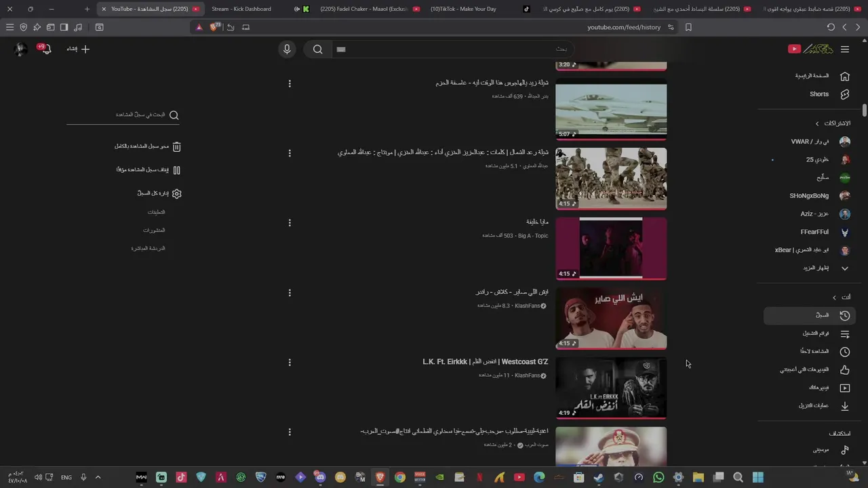The width and height of the screenshot is (868, 488).
Task: Expand the 'You' section header chevron
Action: click(835, 297)
